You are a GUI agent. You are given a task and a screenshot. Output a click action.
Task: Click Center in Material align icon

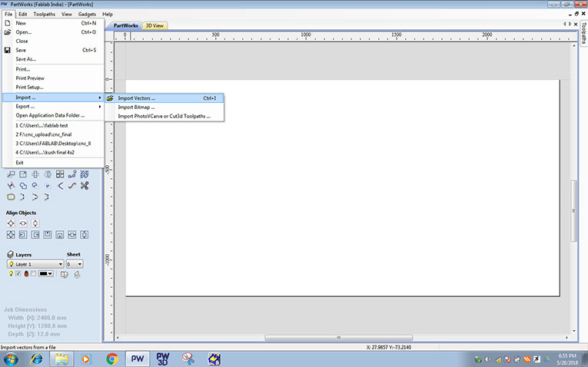coord(11,223)
